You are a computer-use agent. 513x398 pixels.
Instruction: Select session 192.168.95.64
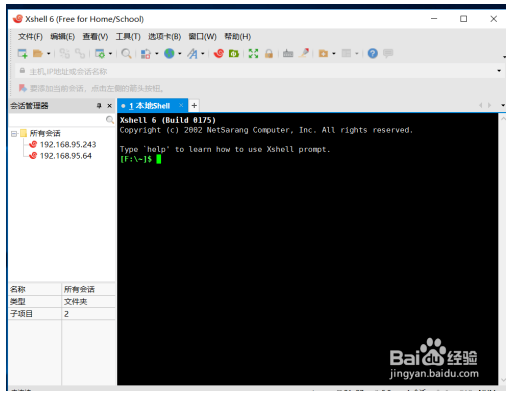click(66, 156)
